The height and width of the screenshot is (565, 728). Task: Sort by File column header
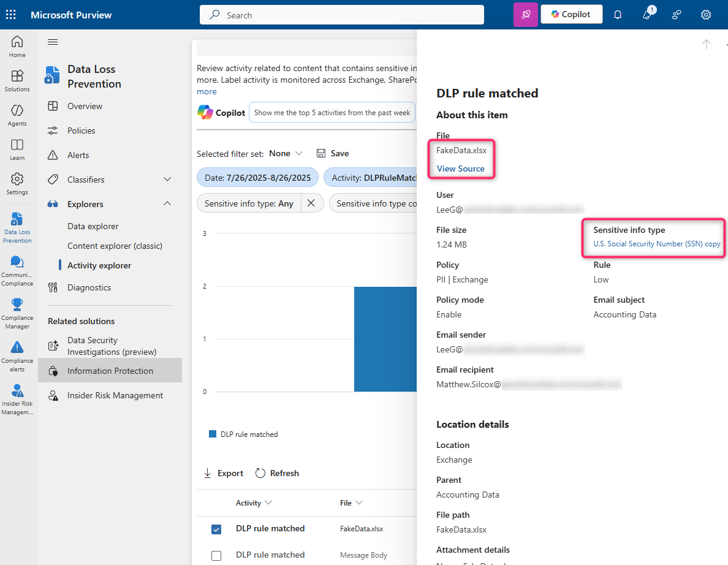coord(351,502)
